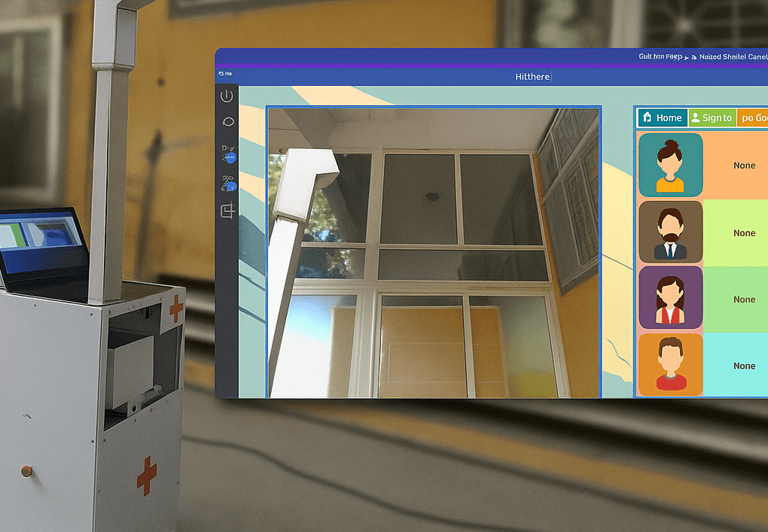Click None beside the red-shirt boy avatar
768x532 pixels.
point(744,366)
